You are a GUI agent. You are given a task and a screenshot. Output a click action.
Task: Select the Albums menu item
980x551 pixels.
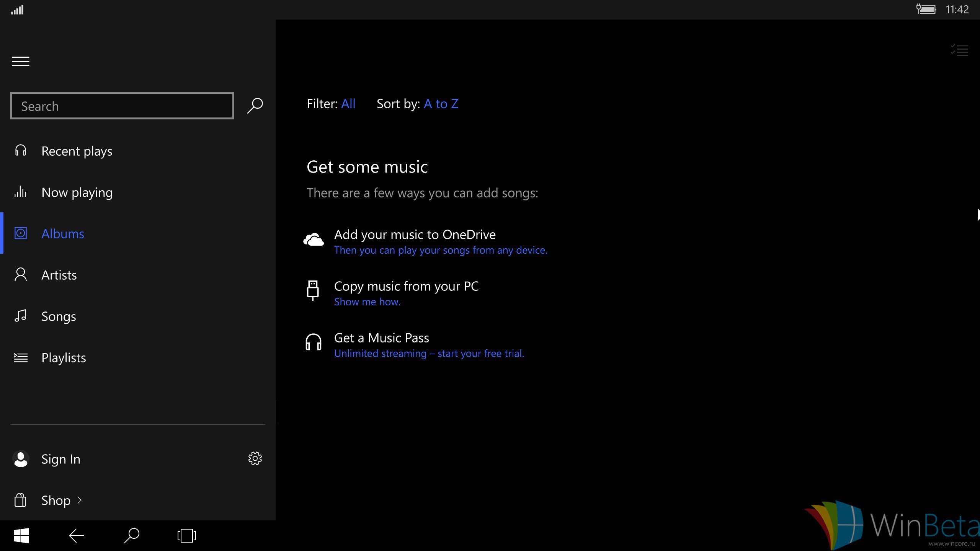(x=138, y=233)
